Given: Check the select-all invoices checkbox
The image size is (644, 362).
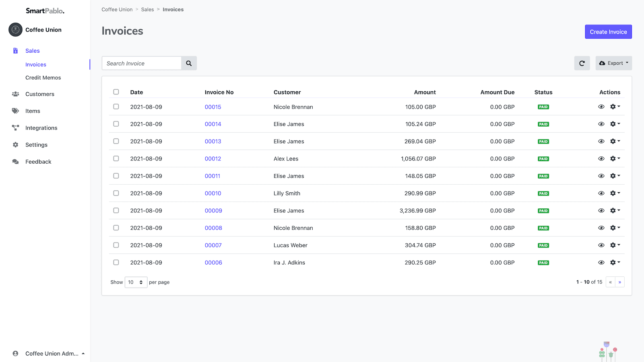Looking at the screenshot, I should coord(116,92).
